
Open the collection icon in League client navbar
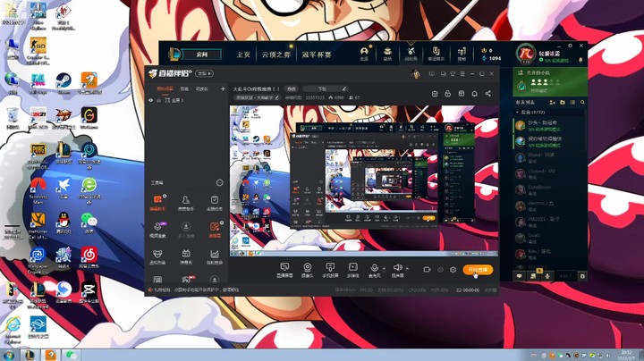387,54
